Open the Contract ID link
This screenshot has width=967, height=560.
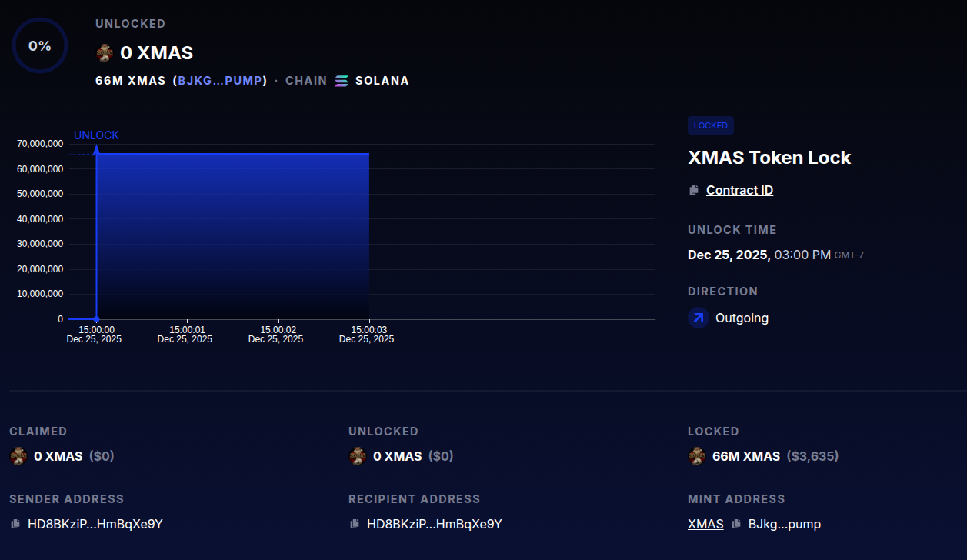(x=739, y=190)
